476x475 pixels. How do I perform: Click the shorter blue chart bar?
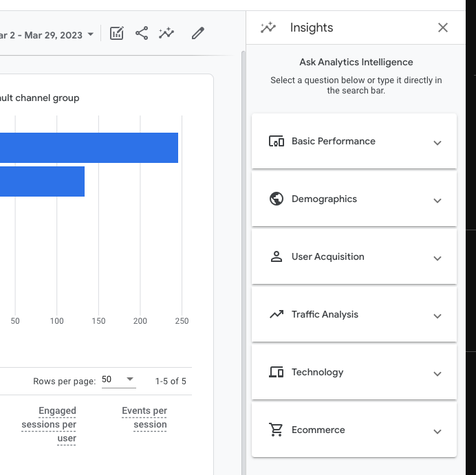[x=42, y=181]
